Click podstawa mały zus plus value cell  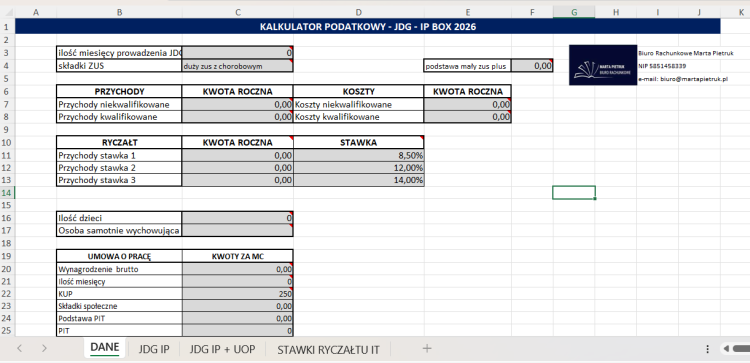532,66
